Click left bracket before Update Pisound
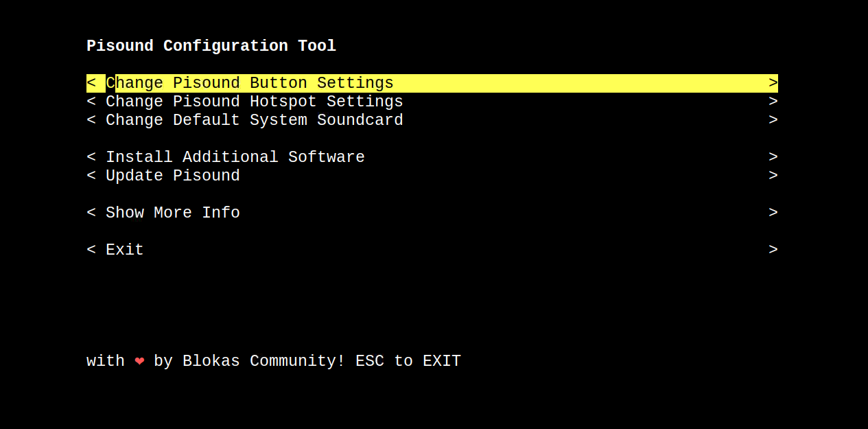Viewport: 868px width, 429px height. click(91, 176)
